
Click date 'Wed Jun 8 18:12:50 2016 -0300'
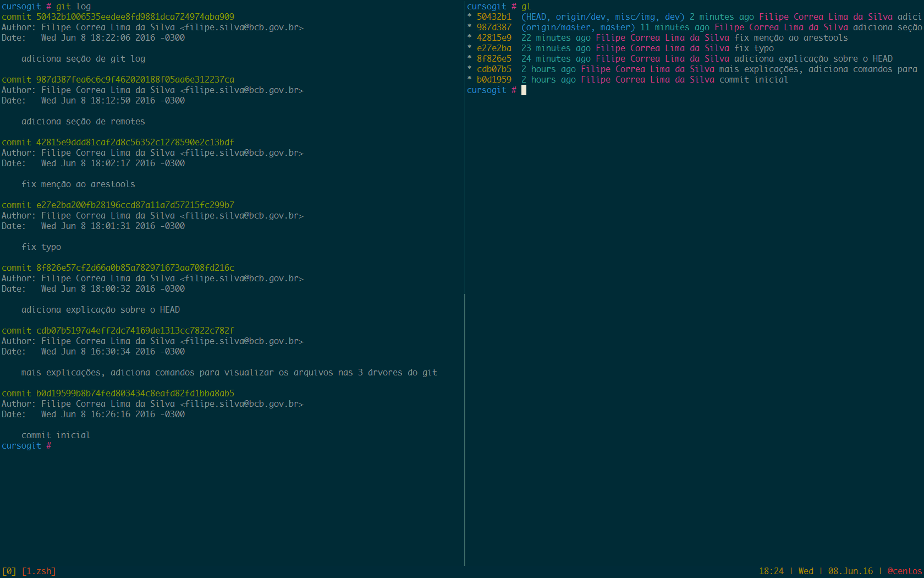click(113, 101)
